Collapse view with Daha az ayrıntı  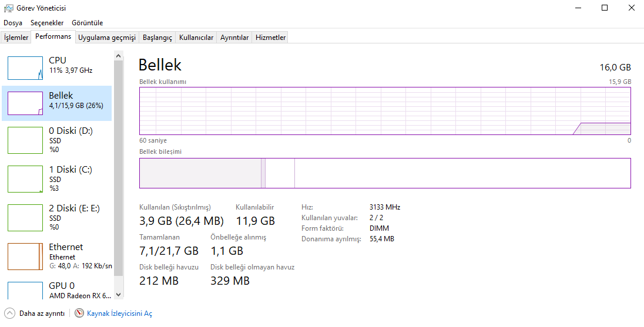click(42, 313)
